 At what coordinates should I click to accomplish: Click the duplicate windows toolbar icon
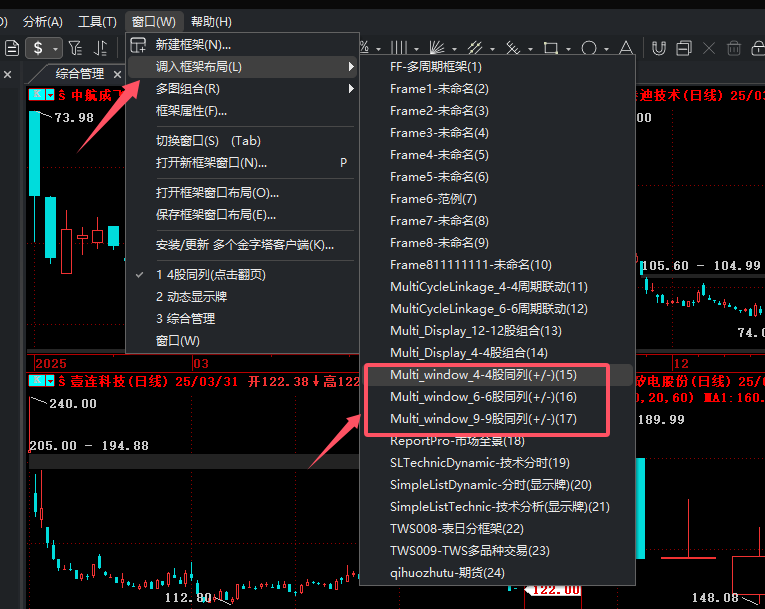684,48
